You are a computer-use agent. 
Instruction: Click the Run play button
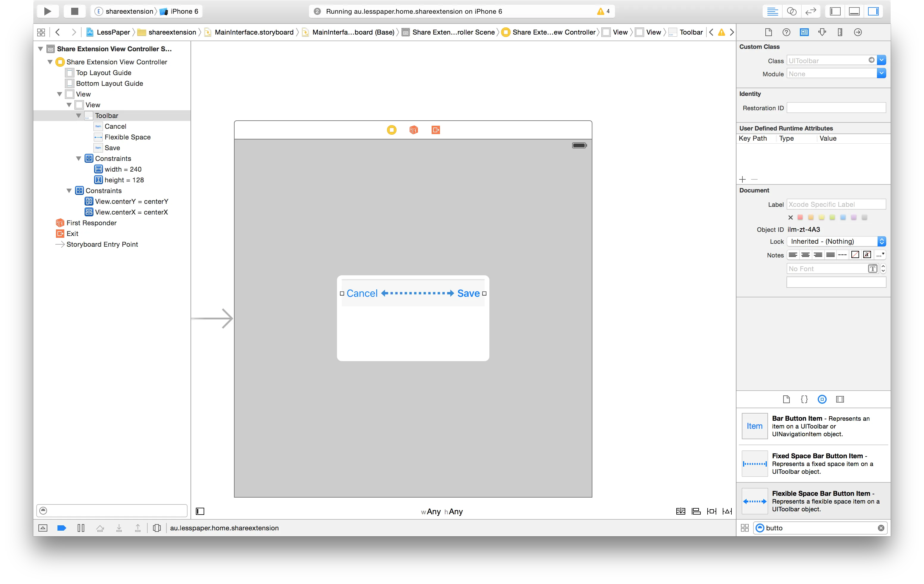click(x=48, y=11)
